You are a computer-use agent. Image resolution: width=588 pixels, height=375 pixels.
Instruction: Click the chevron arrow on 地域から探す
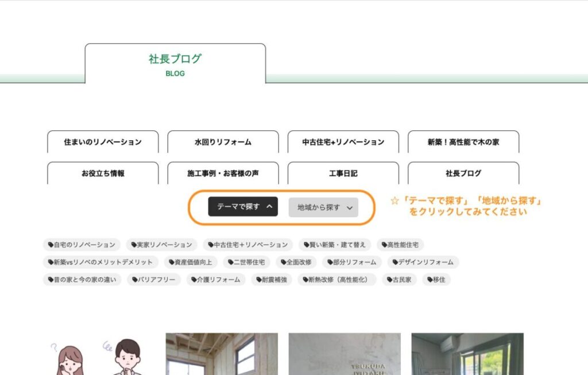pos(350,208)
